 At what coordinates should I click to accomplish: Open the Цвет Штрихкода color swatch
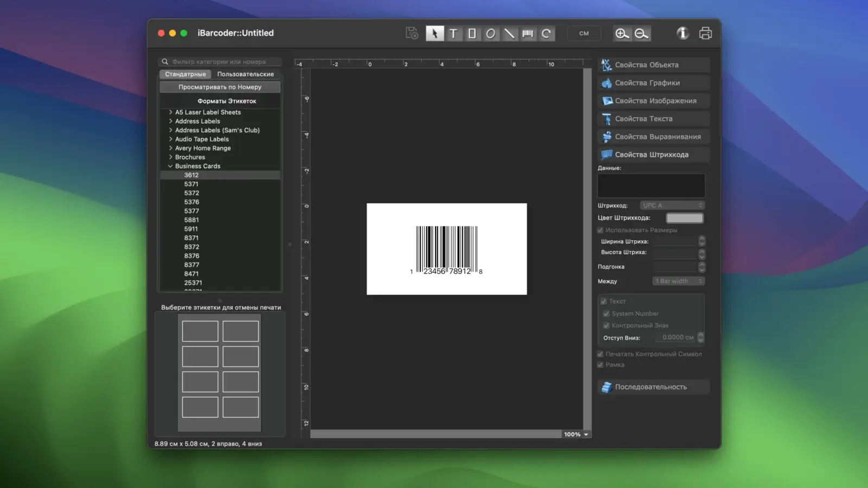(685, 217)
